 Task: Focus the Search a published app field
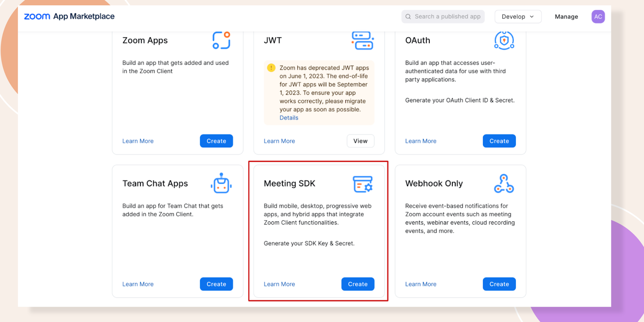(443, 17)
